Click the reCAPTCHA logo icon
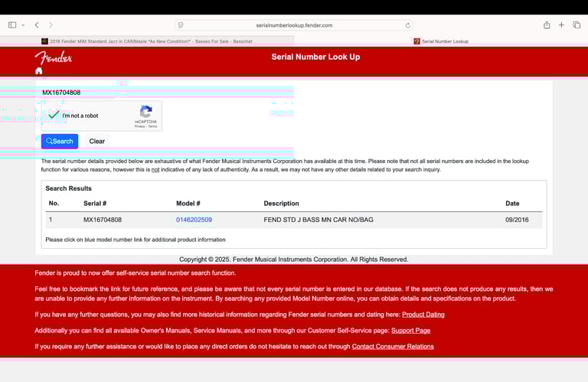The image size is (588, 382). click(x=146, y=111)
